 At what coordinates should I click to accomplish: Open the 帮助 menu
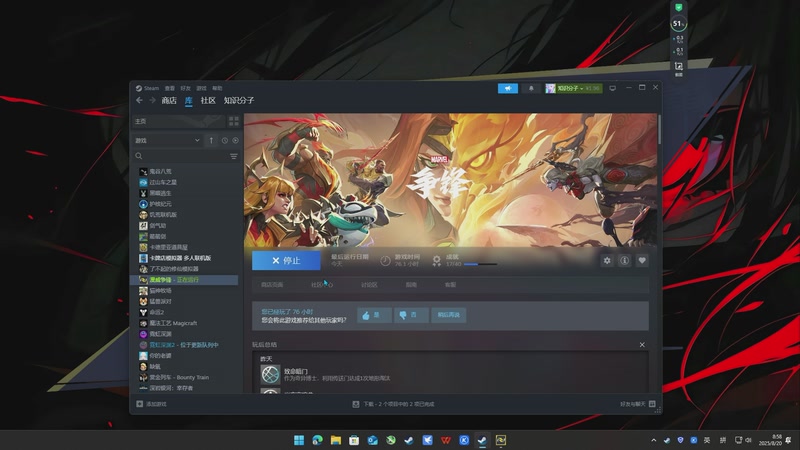(x=217, y=88)
